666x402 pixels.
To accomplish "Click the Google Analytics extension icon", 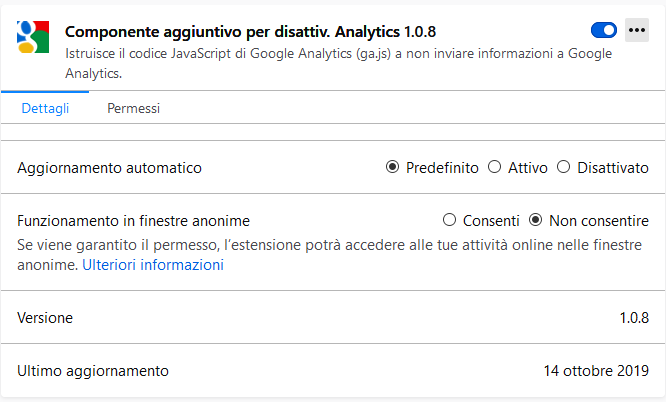I will pos(33,37).
